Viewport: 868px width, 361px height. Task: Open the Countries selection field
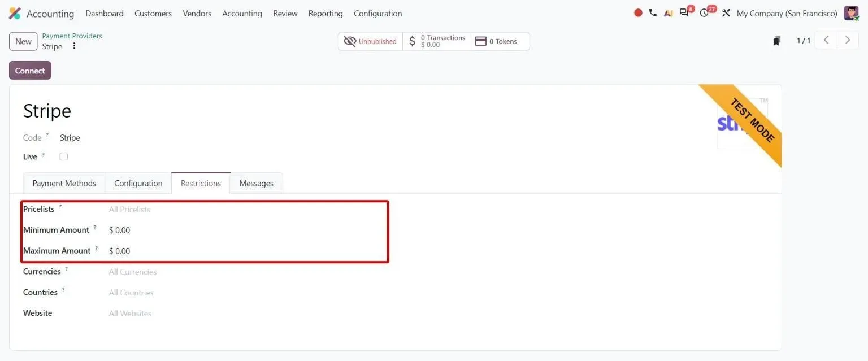246,293
